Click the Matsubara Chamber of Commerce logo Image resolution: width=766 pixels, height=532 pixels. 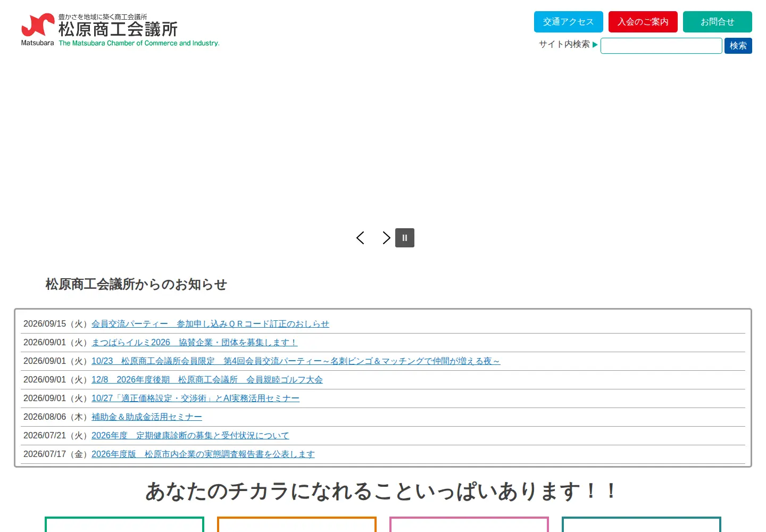point(120,30)
